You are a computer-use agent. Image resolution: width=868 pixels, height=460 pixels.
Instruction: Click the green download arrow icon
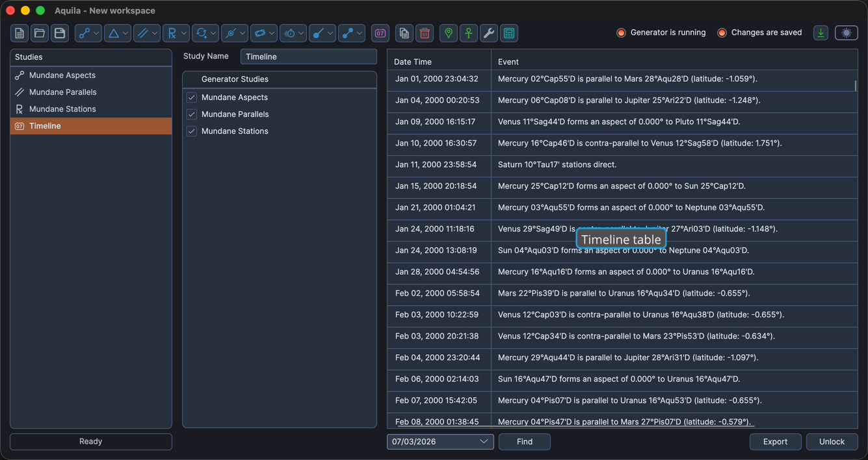(x=821, y=33)
